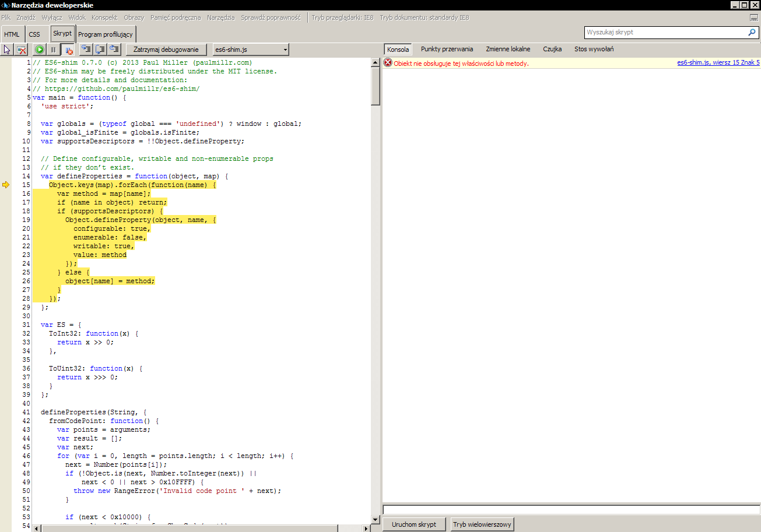Click line 31 'var ES = {' code
The width and height of the screenshot is (761, 532).
click(61, 325)
